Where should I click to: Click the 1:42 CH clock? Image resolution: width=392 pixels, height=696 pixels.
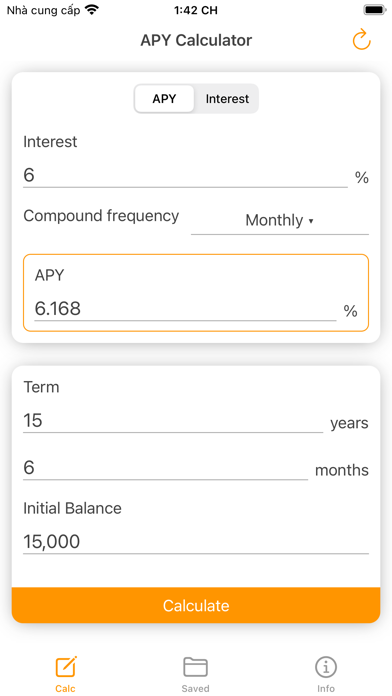tap(196, 10)
